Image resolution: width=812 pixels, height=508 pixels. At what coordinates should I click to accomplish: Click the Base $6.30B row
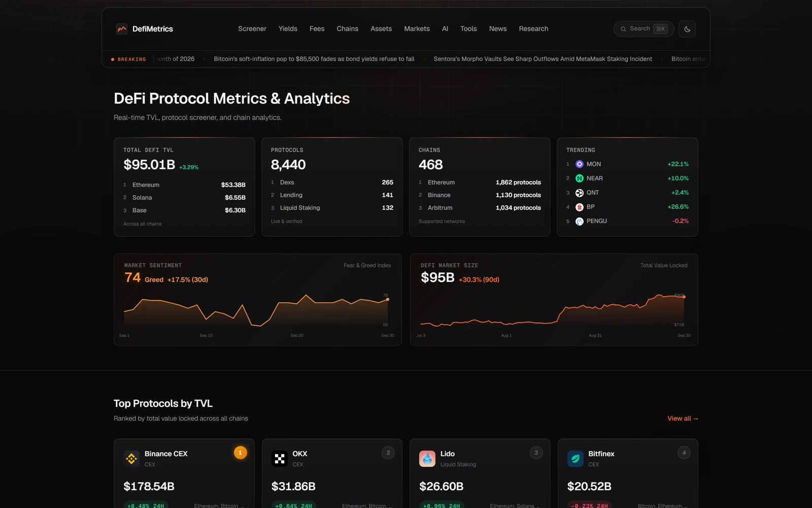tap(184, 210)
